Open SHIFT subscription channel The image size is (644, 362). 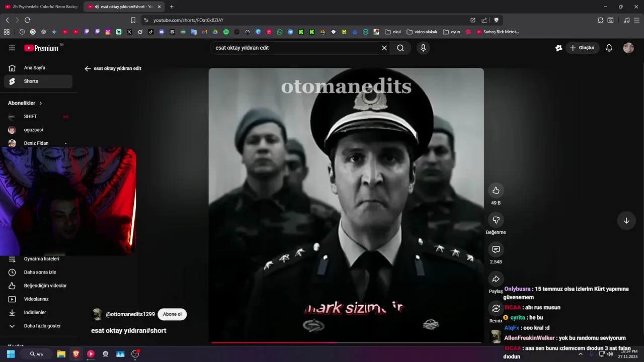(x=38, y=116)
